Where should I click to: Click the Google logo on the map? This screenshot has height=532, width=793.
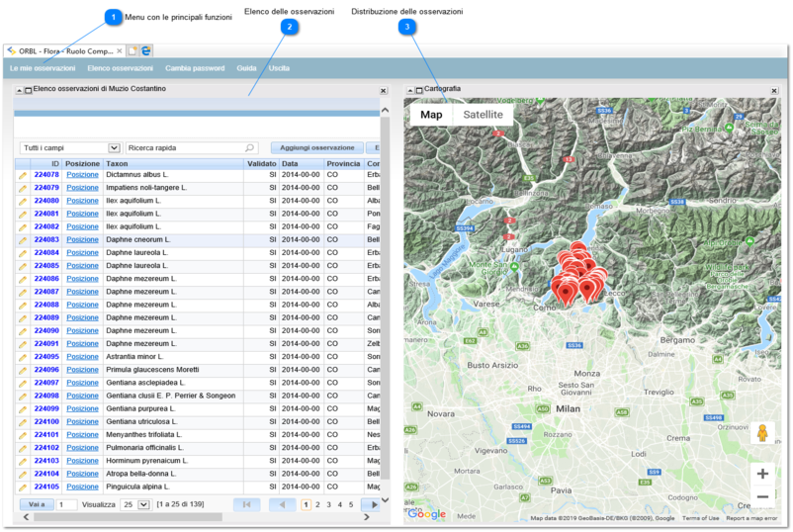(x=427, y=514)
